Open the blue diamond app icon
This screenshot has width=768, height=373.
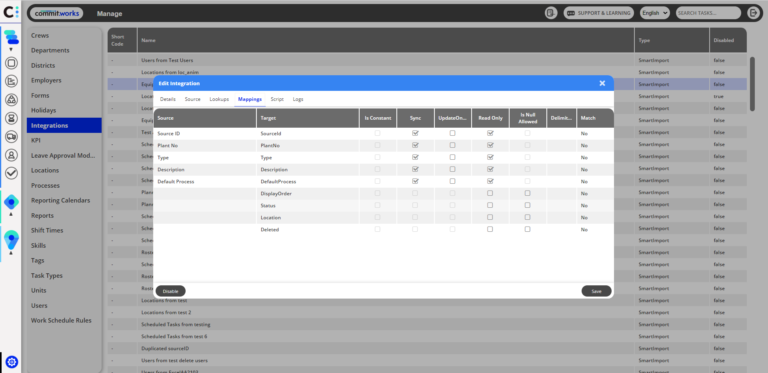click(x=11, y=202)
